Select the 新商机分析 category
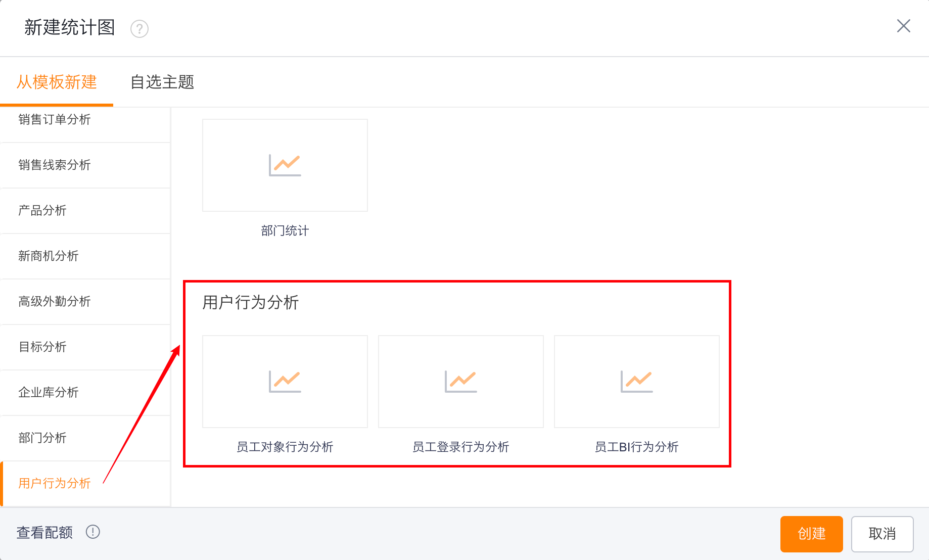This screenshot has width=929, height=560. [x=48, y=256]
